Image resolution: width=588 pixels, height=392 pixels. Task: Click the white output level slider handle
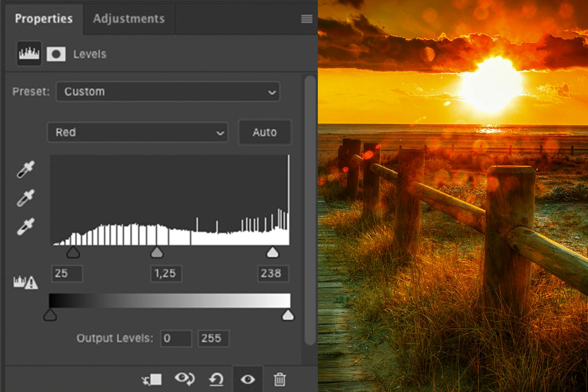pyautogui.click(x=289, y=314)
